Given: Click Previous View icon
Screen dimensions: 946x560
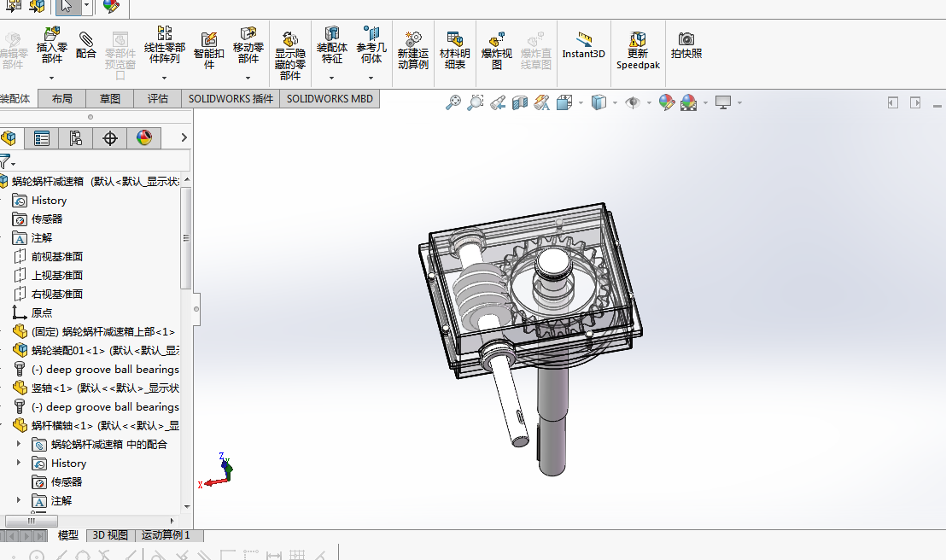Looking at the screenshot, I should (498, 102).
